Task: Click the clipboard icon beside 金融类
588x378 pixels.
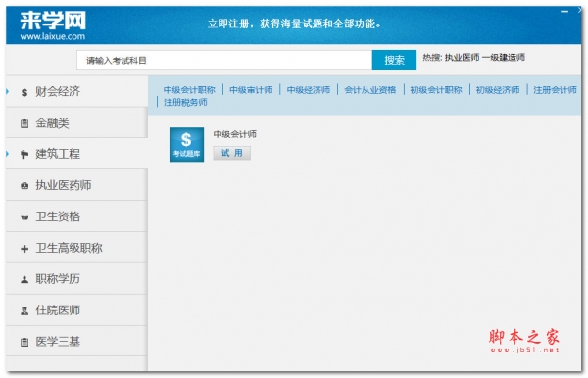Action: click(x=24, y=123)
